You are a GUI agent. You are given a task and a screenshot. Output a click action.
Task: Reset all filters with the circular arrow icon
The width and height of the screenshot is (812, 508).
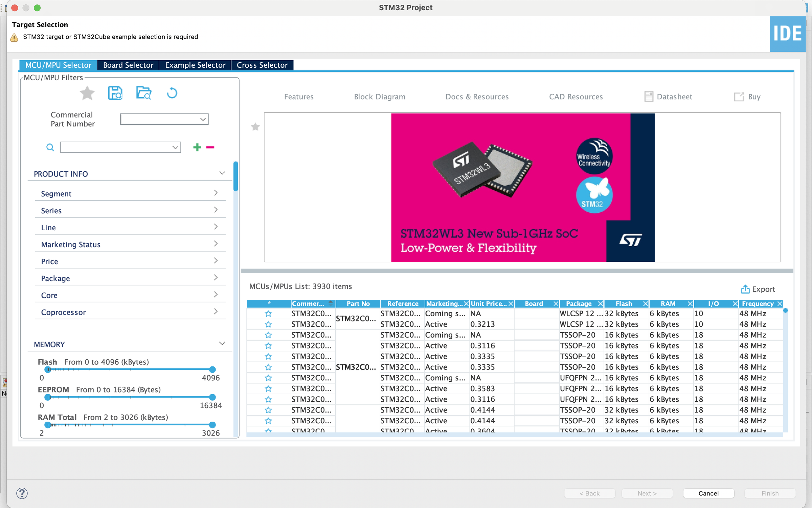[172, 93]
